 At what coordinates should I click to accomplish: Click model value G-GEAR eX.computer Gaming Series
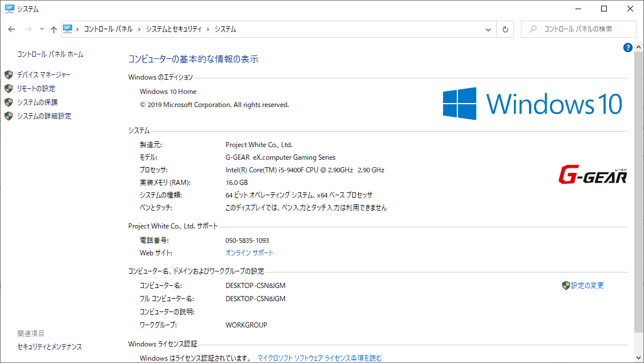coord(280,157)
